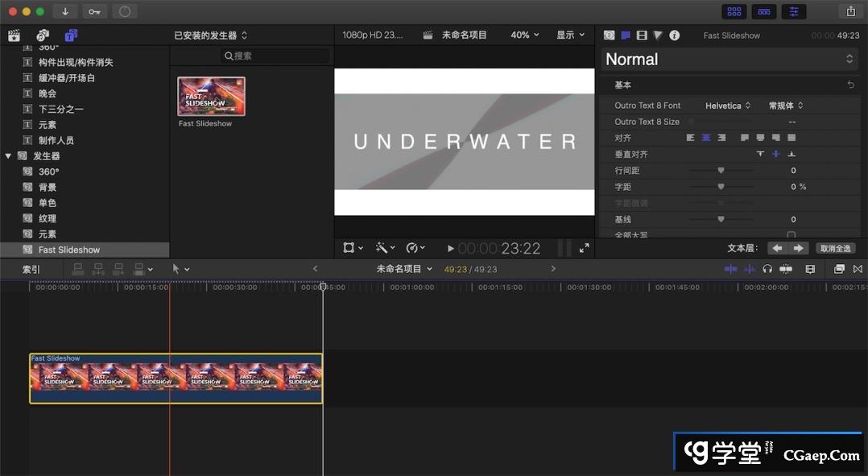This screenshot has width=868, height=476.
Task: Open the share export icon
Action: [850, 11]
